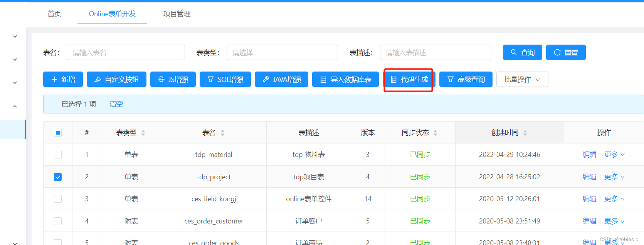This screenshot has height=245, width=644.
Task: Sort by 同步状态 column sorter
Action: [435, 133]
